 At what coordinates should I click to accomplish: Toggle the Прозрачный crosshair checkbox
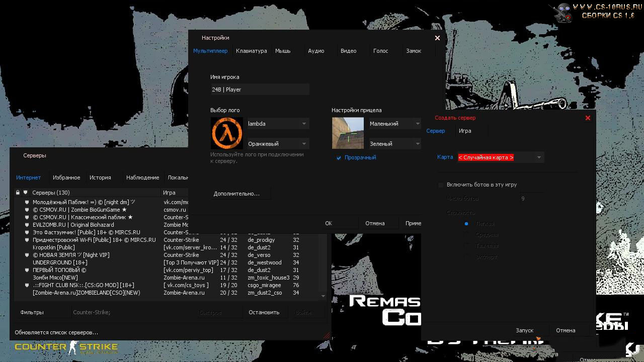[339, 158]
